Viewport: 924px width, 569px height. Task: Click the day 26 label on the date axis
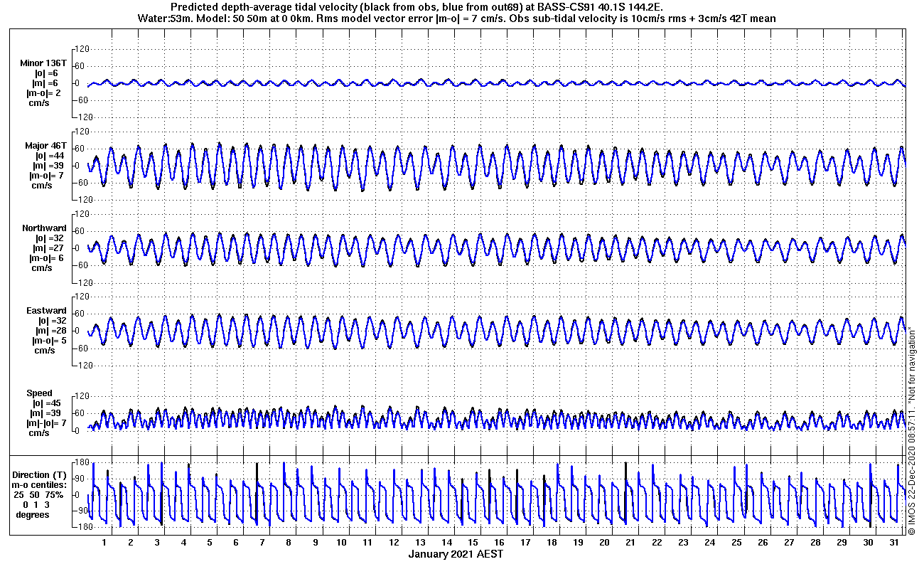click(x=762, y=543)
